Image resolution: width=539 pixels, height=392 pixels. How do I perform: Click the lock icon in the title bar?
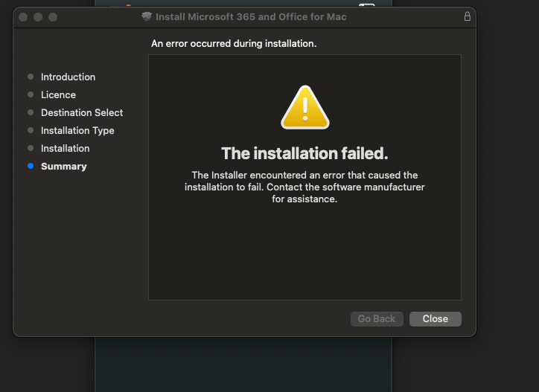click(467, 16)
